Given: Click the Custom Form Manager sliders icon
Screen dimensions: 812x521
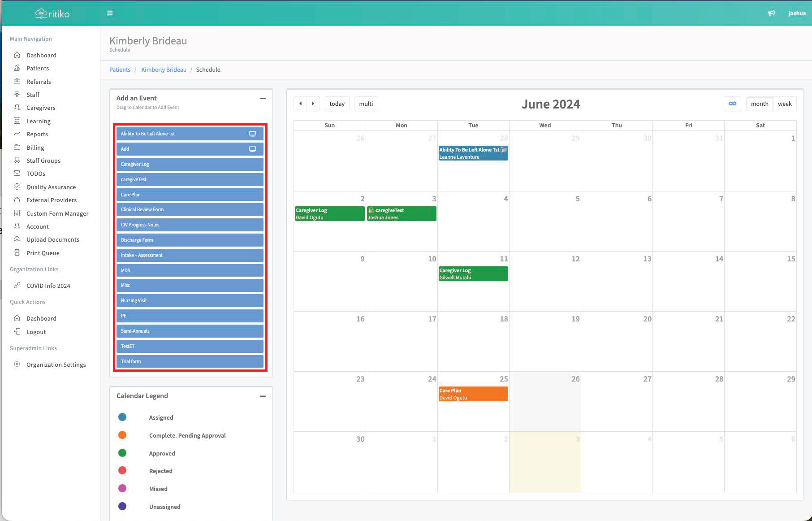Looking at the screenshot, I should [17, 213].
